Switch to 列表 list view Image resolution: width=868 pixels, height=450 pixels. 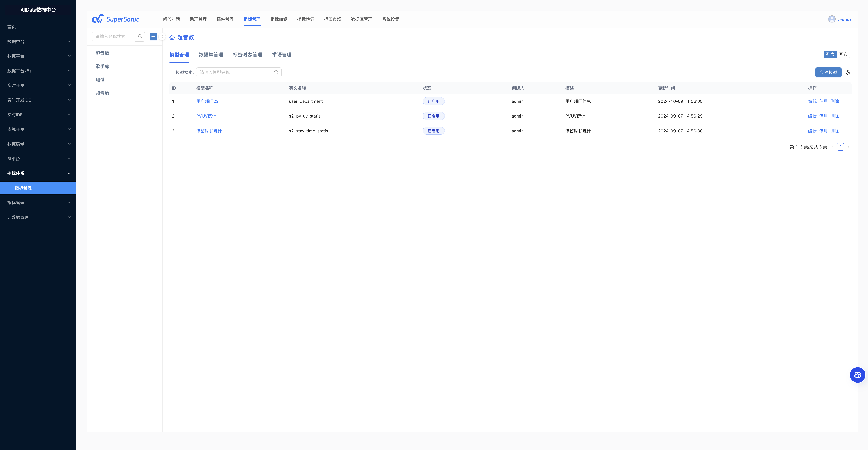[x=830, y=54]
